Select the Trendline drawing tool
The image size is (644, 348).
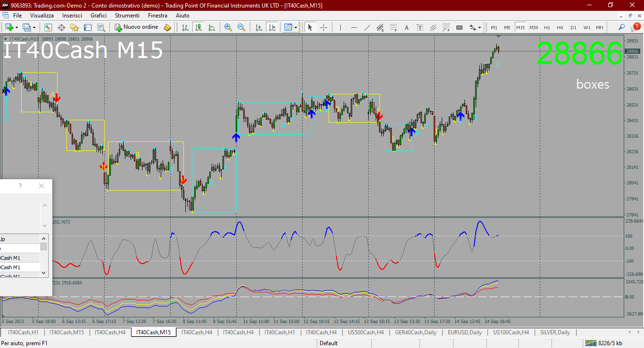pyautogui.click(x=367, y=27)
